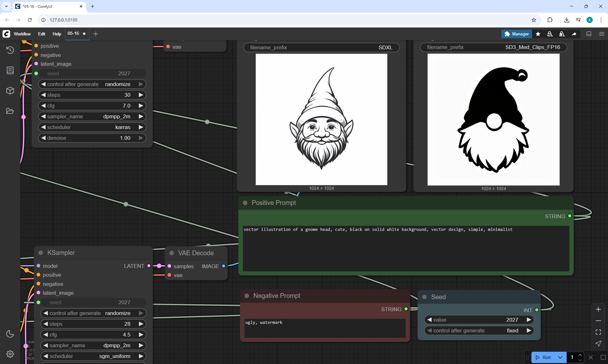608x364 pixels.
Task: Collapse the Negative Prompt node dot
Action: pos(247,296)
